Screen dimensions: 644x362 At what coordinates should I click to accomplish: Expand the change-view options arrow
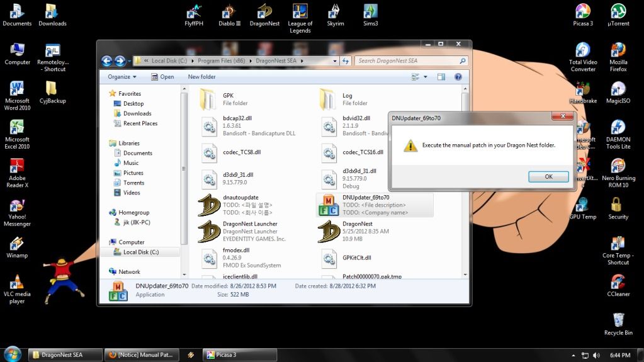click(426, 77)
